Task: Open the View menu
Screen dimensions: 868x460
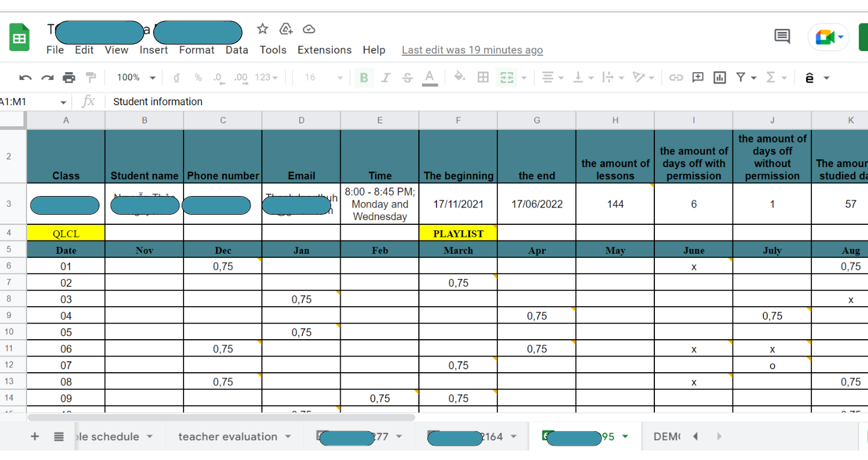Action: click(116, 50)
